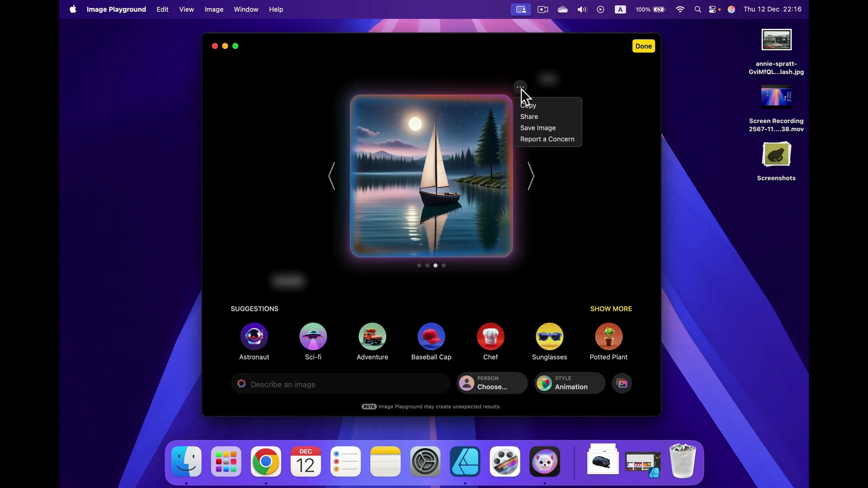
Task: Click the Describe an image field
Action: 340,384
